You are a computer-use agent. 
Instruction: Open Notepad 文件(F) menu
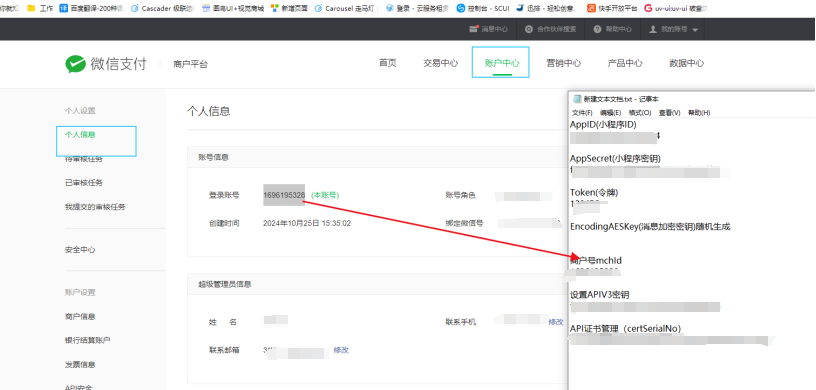click(x=582, y=112)
